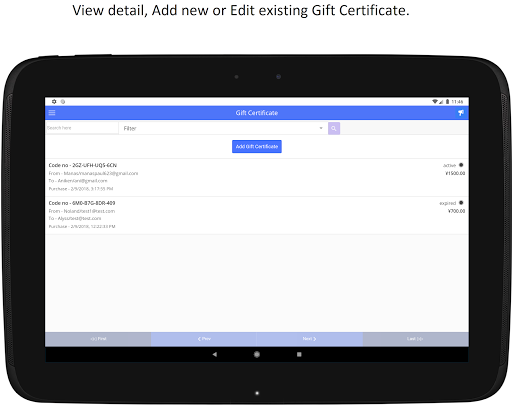Go to Prev page

(x=204, y=339)
